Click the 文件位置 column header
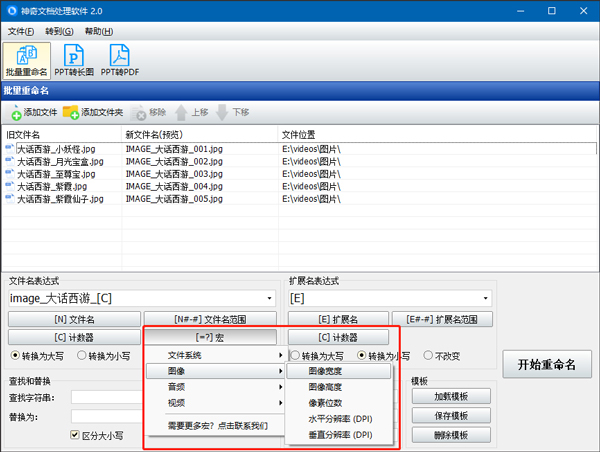This screenshot has width=600, height=452. point(437,134)
